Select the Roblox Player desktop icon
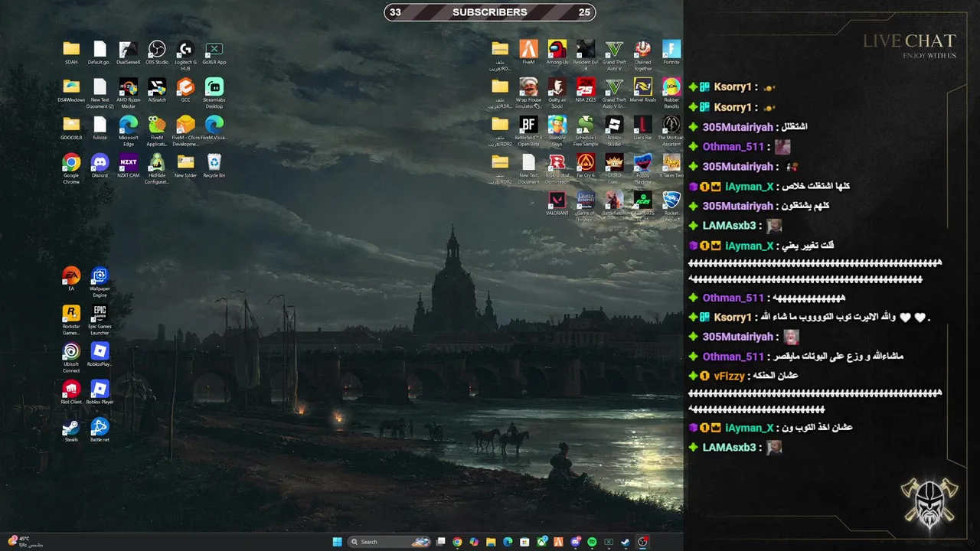Viewport: 980px width, 551px height. pyautogui.click(x=100, y=392)
